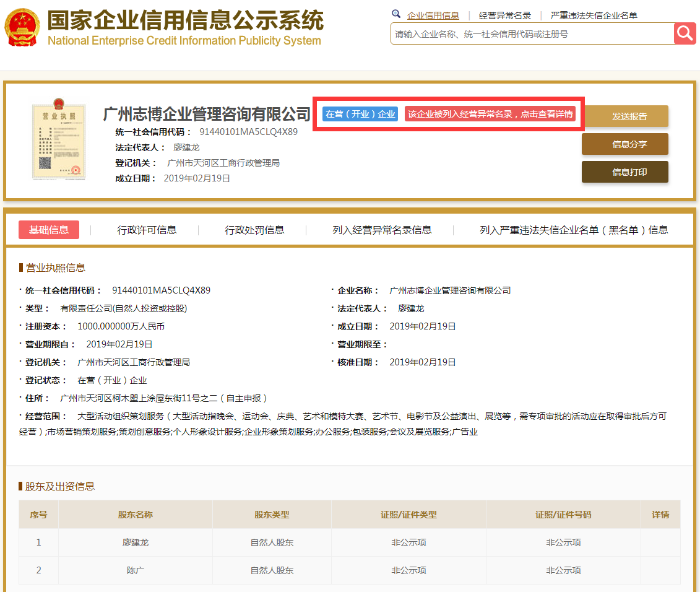Click the red search magnifier button
Screen dimensions: 700x592
(x=685, y=33)
